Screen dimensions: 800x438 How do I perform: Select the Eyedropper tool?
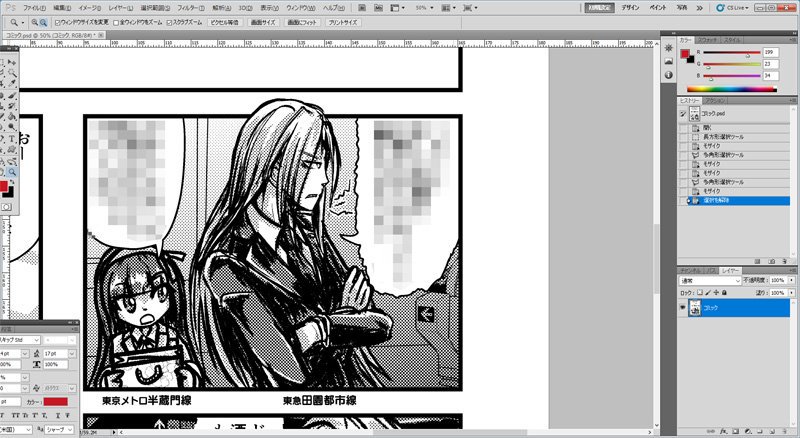[12, 83]
